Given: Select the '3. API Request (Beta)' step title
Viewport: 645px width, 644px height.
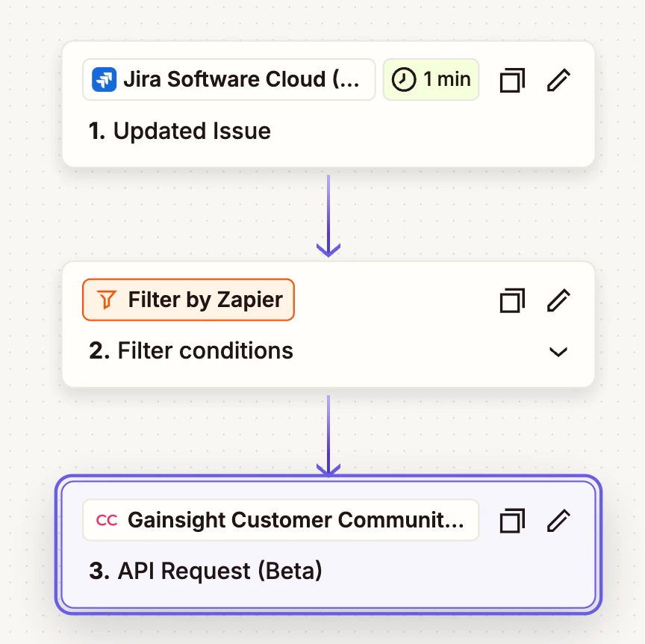Looking at the screenshot, I should tap(206, 571).
